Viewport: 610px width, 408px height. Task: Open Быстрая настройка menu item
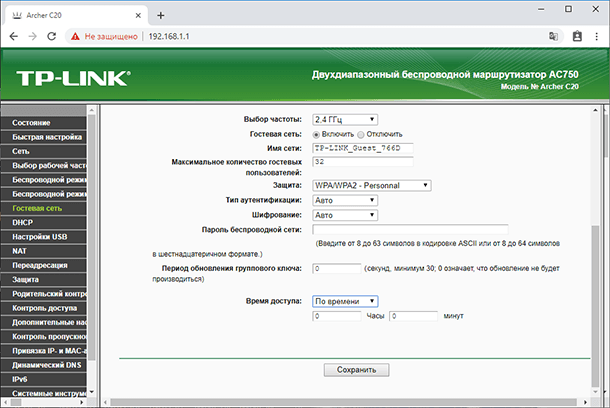click(44, 137)
